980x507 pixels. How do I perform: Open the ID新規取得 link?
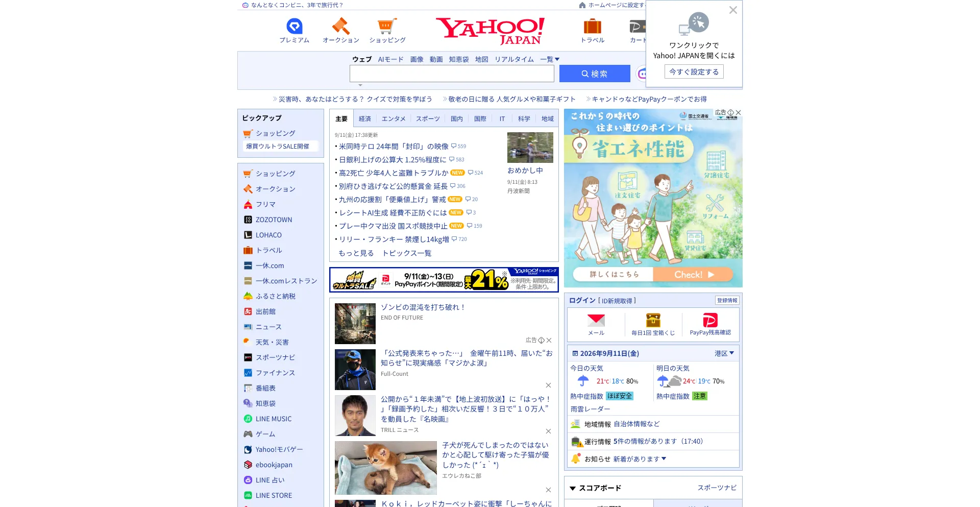[617, 301]
